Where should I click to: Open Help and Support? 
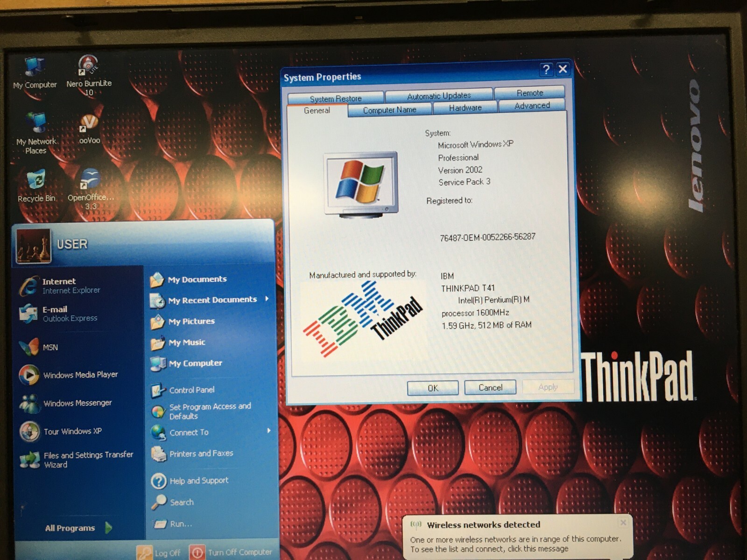click(190, 481)
